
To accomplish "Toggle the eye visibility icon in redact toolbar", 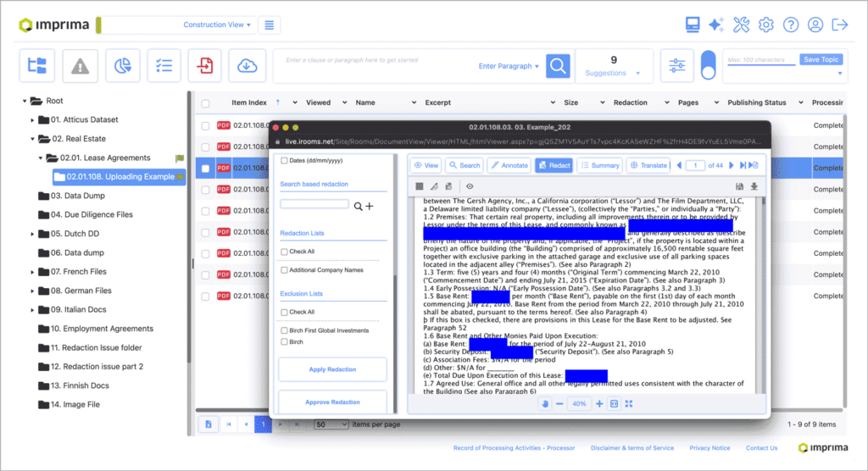I will (470, 186).
